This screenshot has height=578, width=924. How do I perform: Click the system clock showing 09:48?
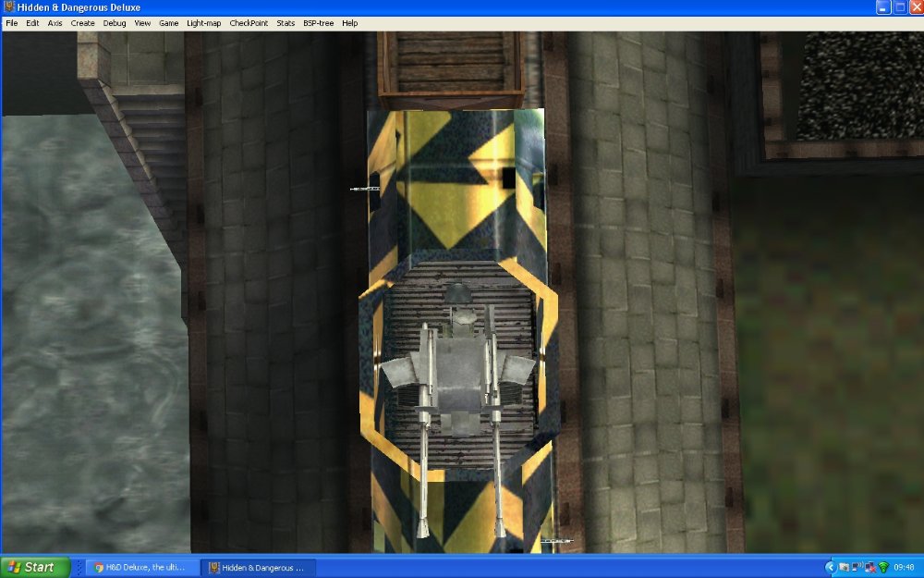[x=904, y=568]
